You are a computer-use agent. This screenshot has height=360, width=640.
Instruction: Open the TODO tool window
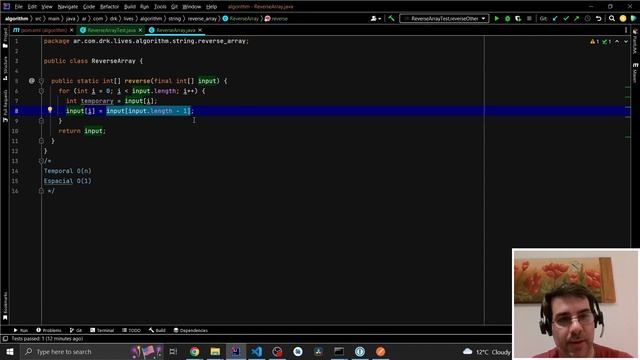tap(131, 330)
